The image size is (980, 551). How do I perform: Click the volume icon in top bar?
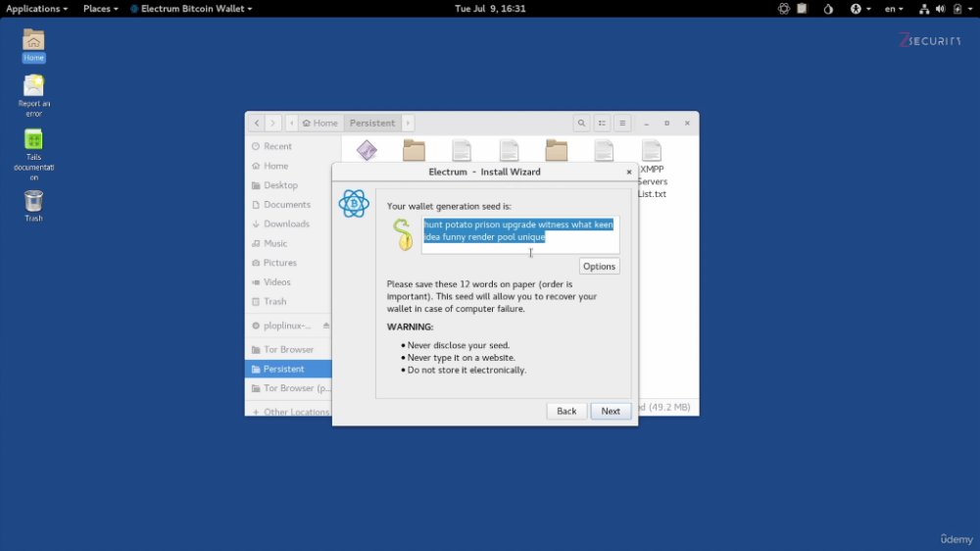(940, 9)
